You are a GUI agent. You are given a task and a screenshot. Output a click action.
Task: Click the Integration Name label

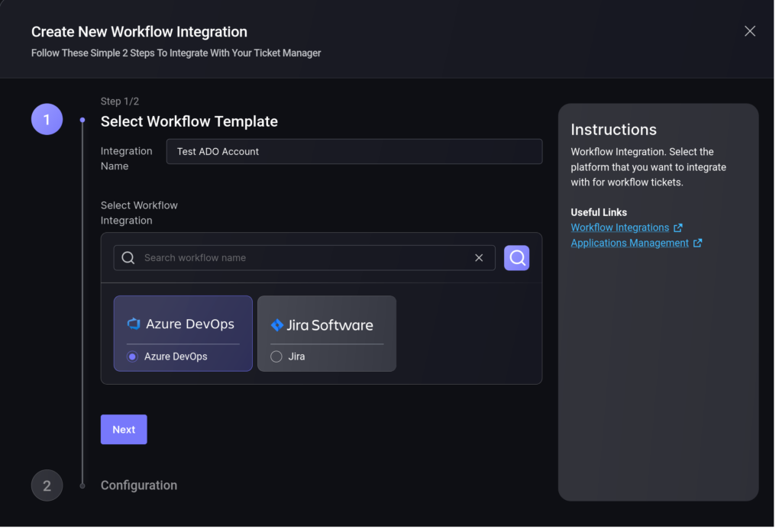[126, 159]
